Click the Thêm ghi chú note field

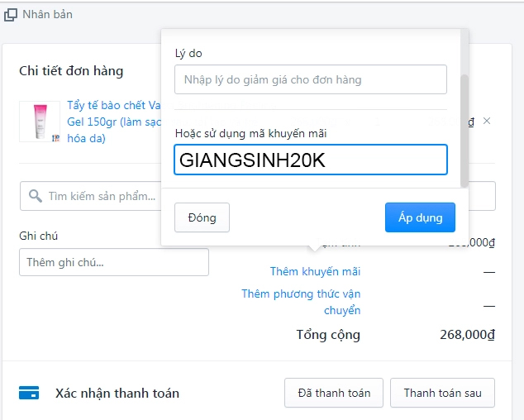pos(114,262)
